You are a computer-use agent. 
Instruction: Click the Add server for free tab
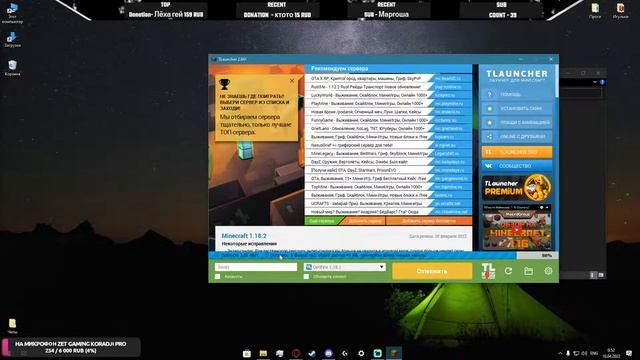(x=429, y=221)
